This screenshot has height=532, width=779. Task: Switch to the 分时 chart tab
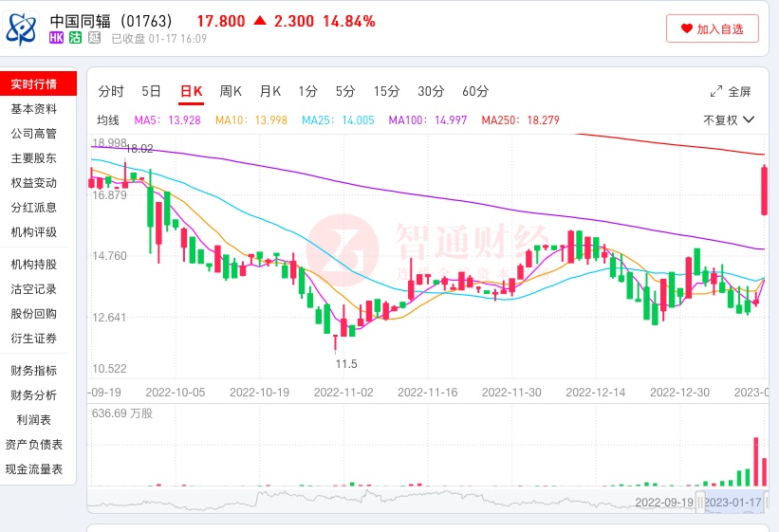click(111, 91)
